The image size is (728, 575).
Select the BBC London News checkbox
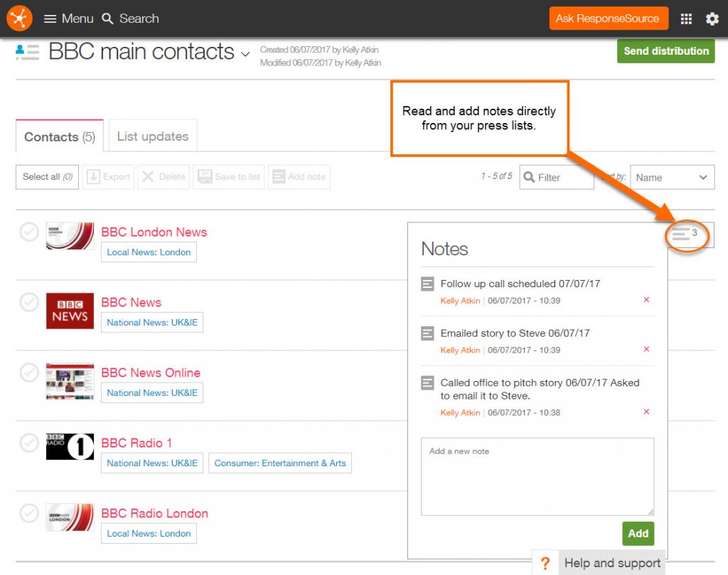point(29,232)
